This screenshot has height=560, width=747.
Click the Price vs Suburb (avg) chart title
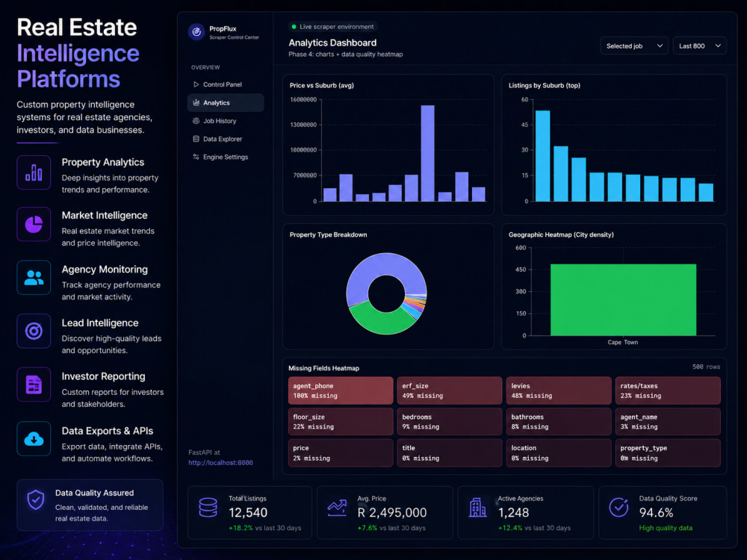[321, 85]
